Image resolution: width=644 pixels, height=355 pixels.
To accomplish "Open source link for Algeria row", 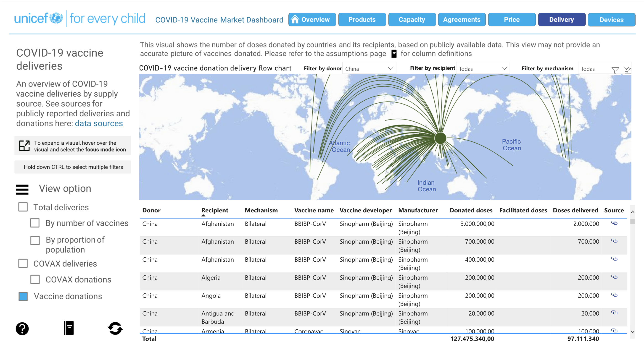I will pyautogui.click(x=614, y=277).
